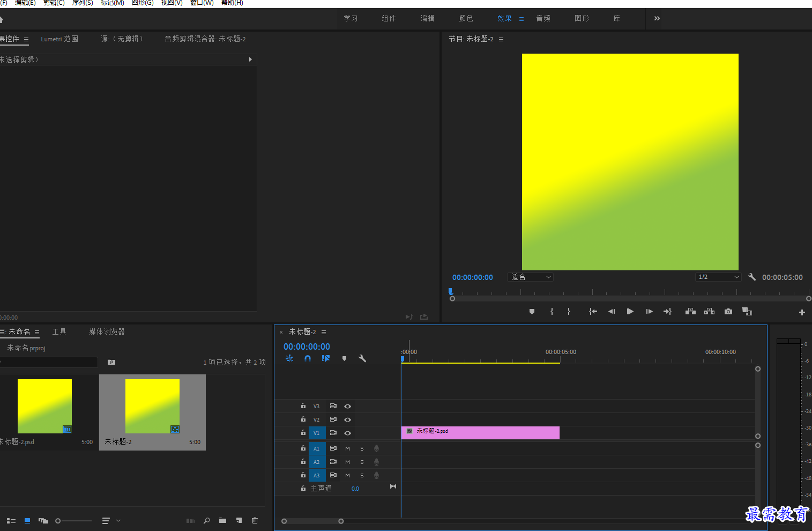Toggle V1 track output eye
812x531 pixels.
(347, 433)
